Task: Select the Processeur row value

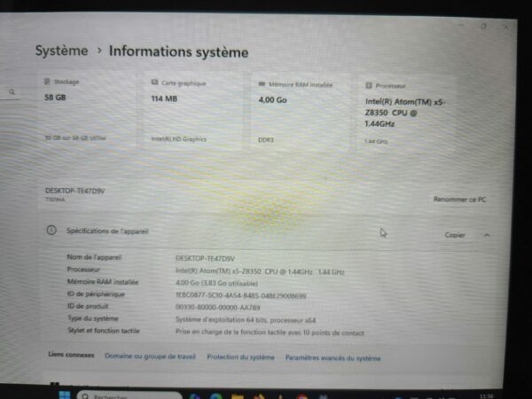Action: point(260,271)
